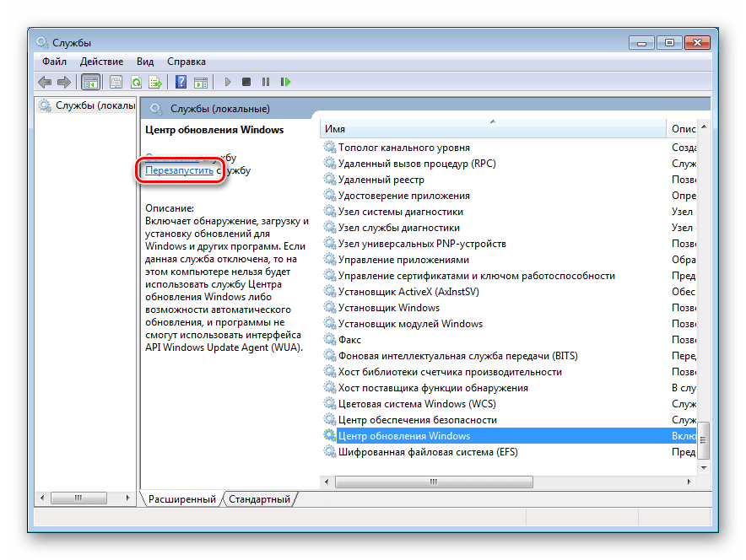Click the vertical scrollbar down arrow

[704, 466]
